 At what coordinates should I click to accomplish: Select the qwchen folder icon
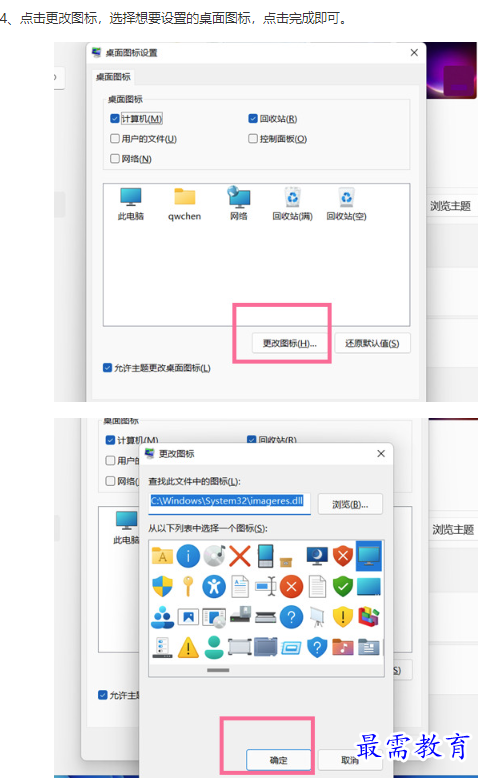click(185, 203)
